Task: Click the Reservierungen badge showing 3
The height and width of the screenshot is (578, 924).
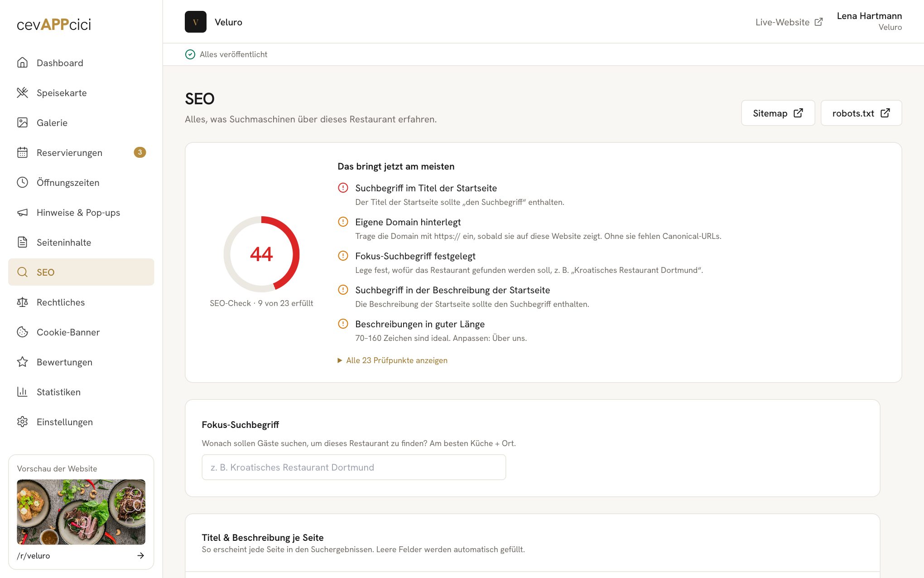Action: 140,152
